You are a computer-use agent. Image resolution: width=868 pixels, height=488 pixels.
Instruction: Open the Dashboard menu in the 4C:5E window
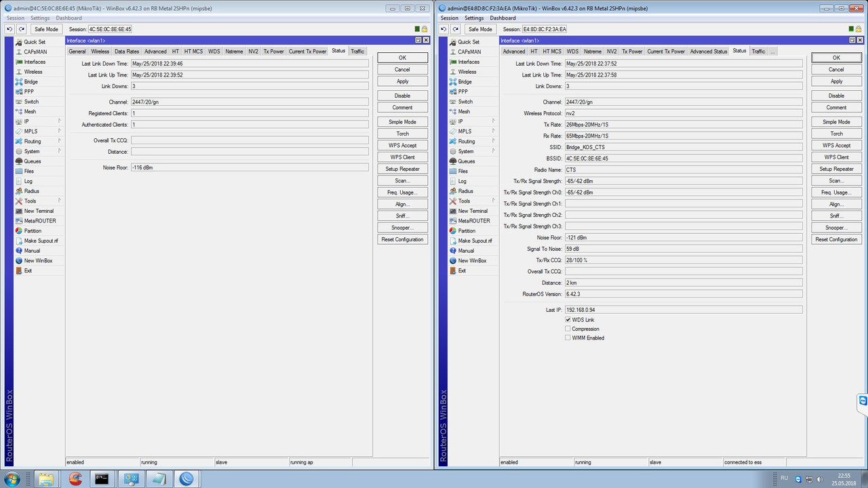click(68, 18)
